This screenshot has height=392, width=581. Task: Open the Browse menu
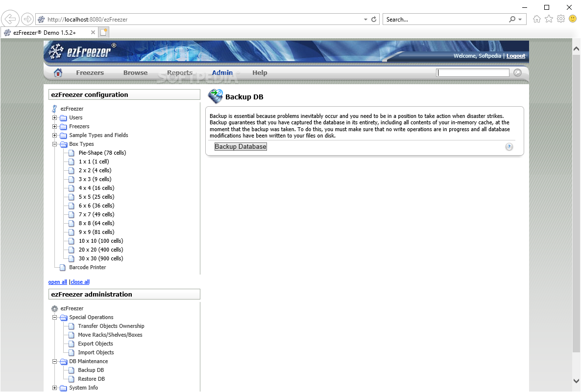[x=135, y=73]
